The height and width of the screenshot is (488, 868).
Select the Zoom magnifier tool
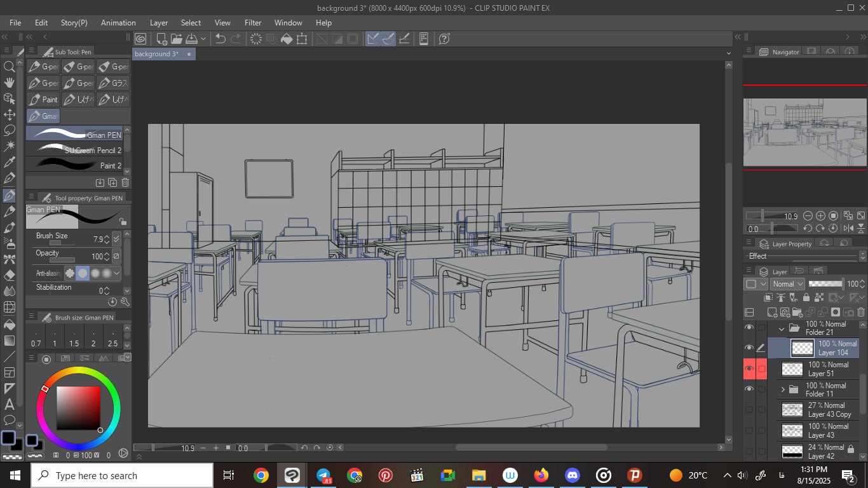click(10, 66)
